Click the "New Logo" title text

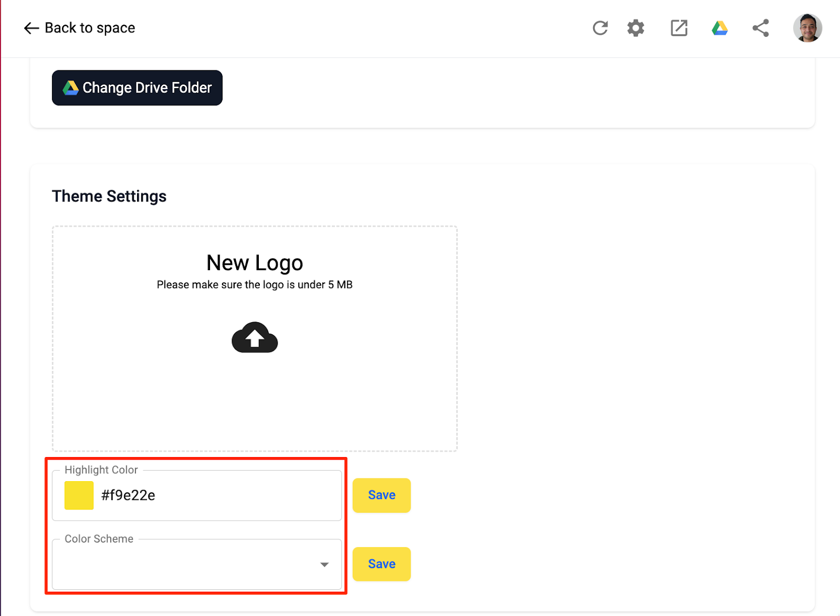(255, 263)
